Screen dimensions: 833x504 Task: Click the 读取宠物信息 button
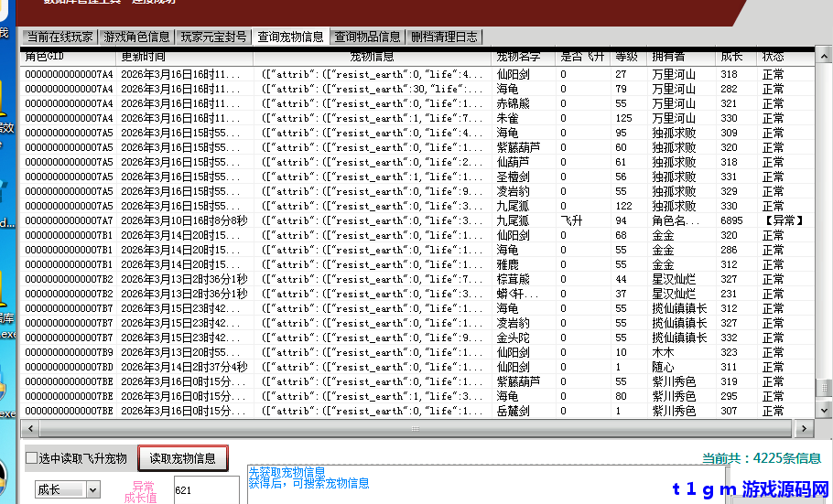pyautogui.click(x=182, y=458)
